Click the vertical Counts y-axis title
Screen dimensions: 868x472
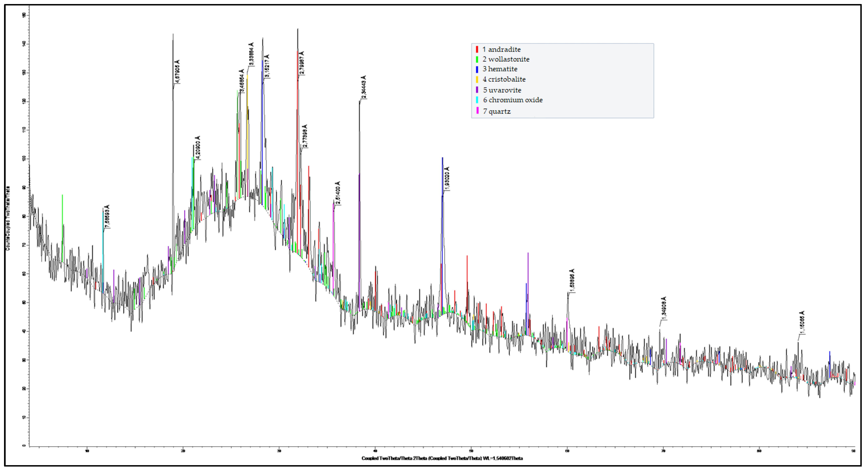click(x=8, y=218)
